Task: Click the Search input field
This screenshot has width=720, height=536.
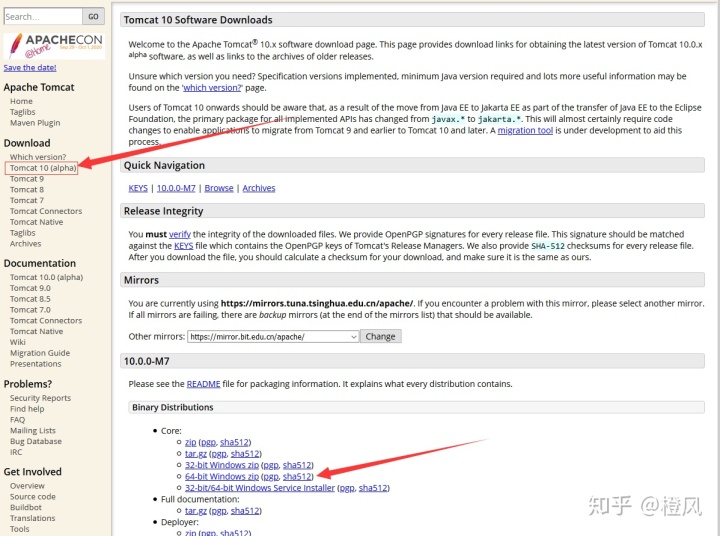Action: tap(43, 17)
